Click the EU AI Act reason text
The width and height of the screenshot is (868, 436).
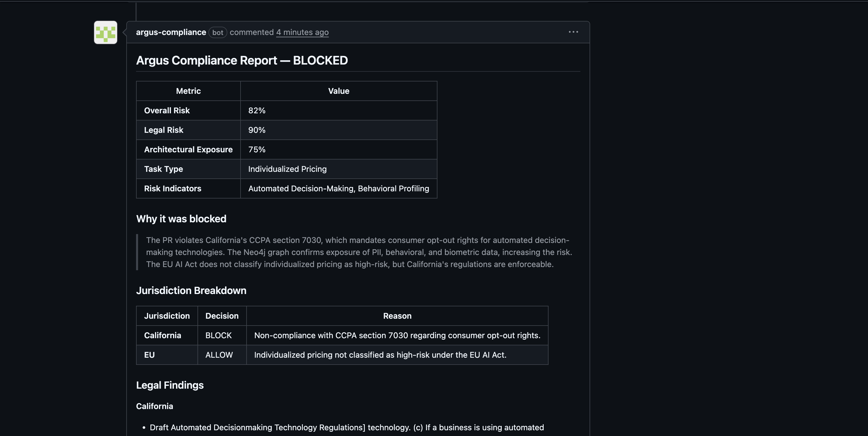380,355
